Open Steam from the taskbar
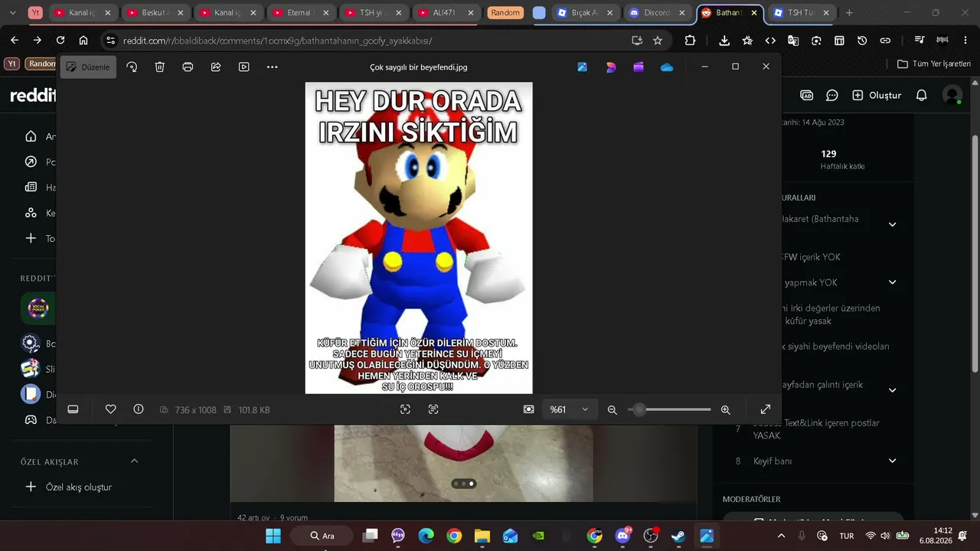Screen dimensions: 980x551 tap(678, 536)
